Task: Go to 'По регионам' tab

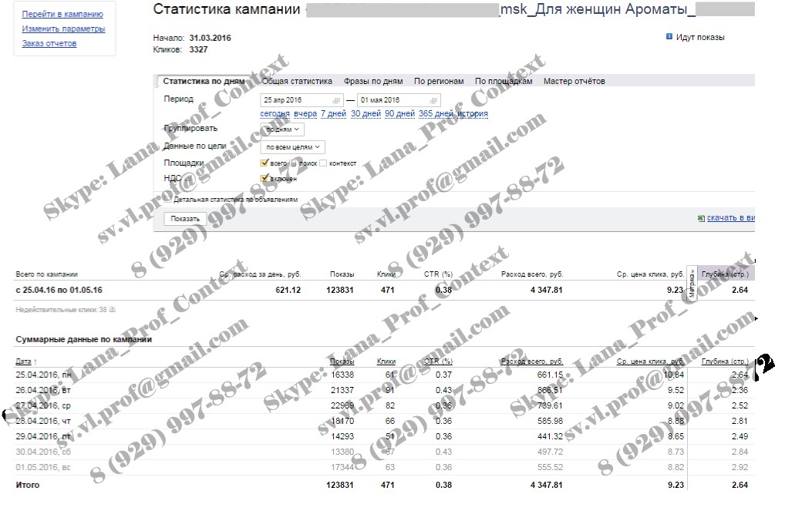Action: pyautogui.click(x=439, y=81)
